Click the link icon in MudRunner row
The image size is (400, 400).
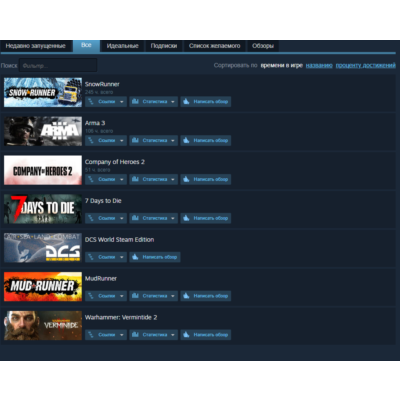pyautogui.click(x=91, y=296)
